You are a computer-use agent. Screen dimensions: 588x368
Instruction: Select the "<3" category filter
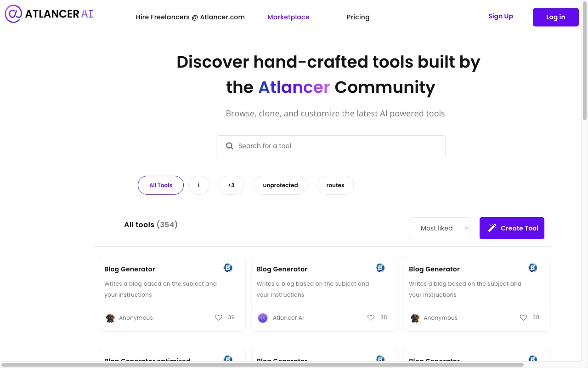tap(231, 185)
